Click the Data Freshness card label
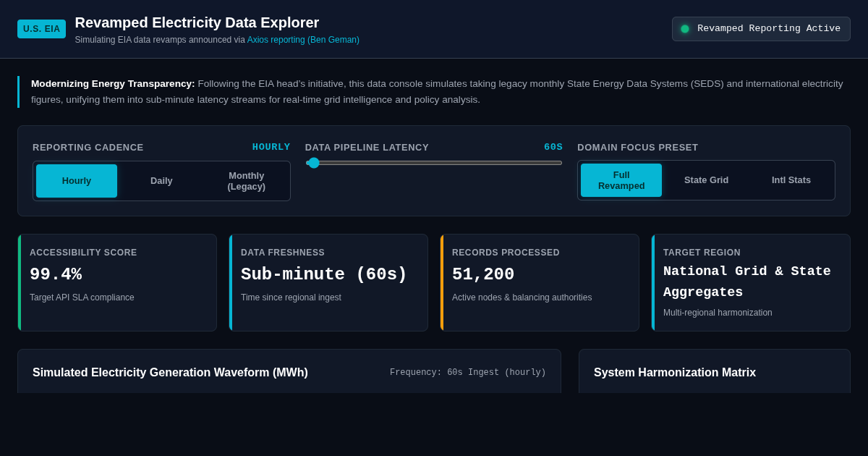The height and width of the screenshot is (456, 868). pyautogui.click(x=283, y=253)
